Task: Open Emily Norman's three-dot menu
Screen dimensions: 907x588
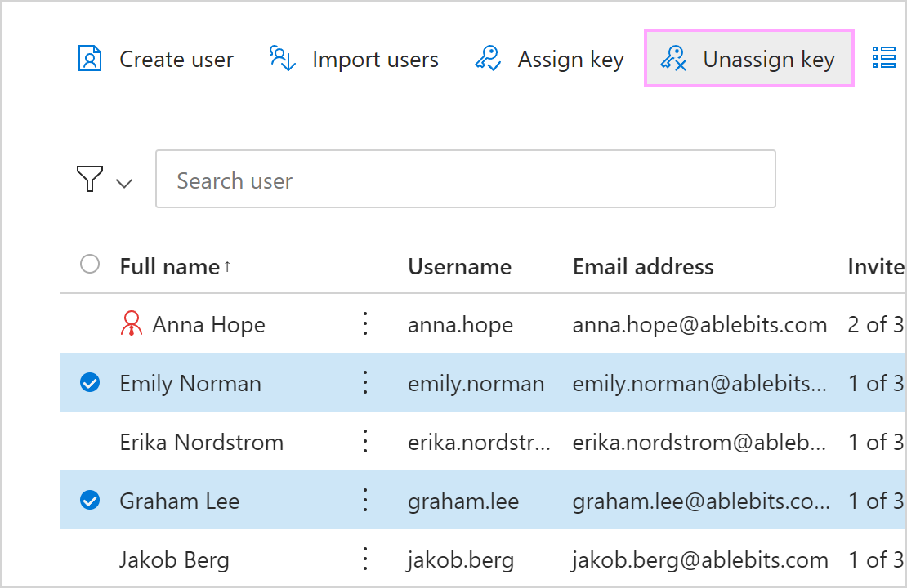Action: point(365,383)
